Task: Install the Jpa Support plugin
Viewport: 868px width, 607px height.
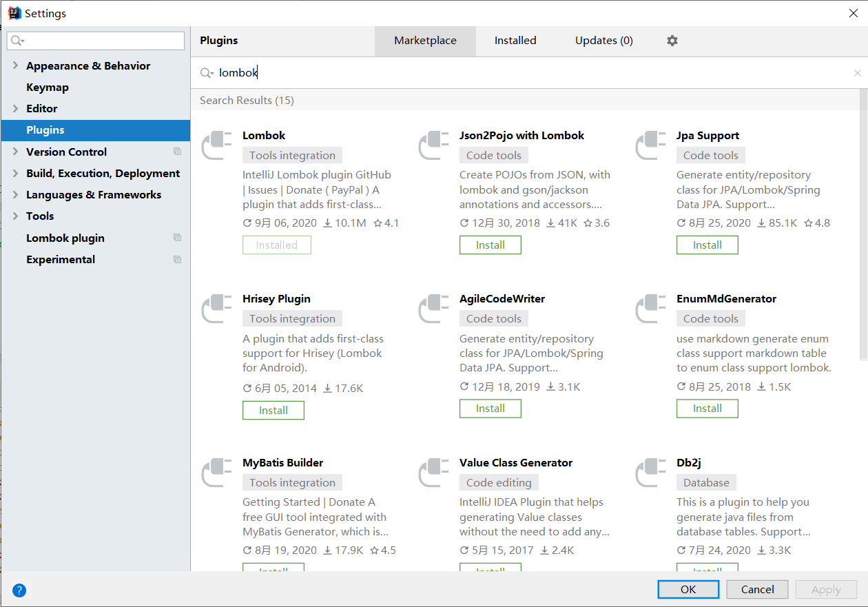Action: (707, 245)
